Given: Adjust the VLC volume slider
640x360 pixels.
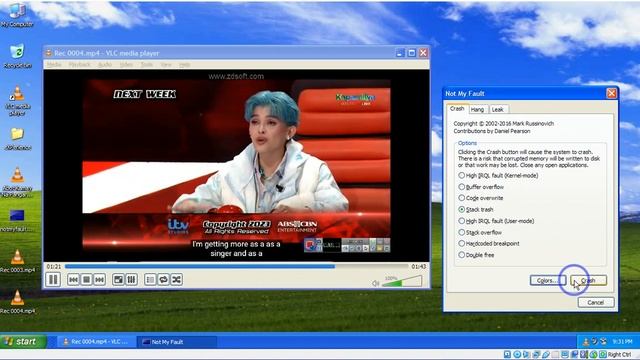Looking at the screenshot, I should (402, 281).
